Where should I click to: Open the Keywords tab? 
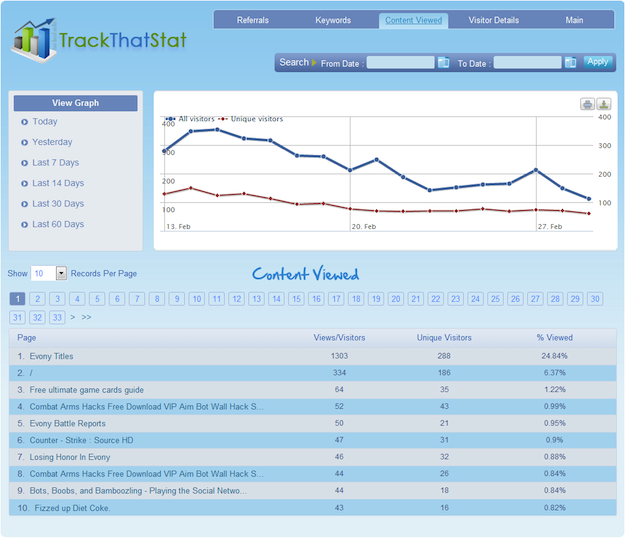tap(333, 20)
